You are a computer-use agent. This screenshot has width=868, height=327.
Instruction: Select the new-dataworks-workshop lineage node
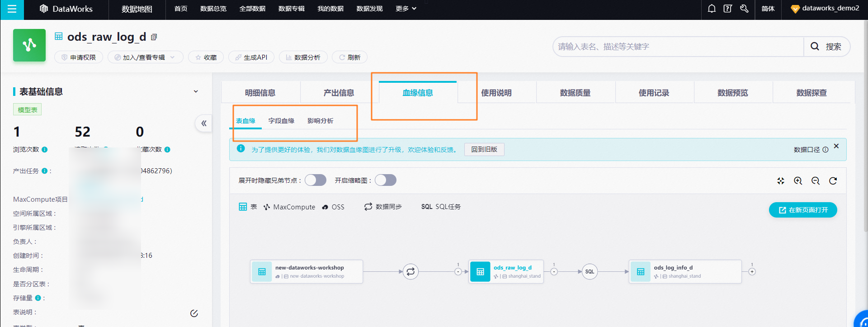point(307,271)
